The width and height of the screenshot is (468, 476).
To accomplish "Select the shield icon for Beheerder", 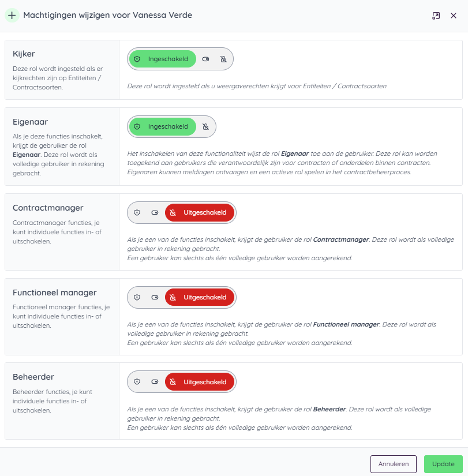I will pos(137,381).
